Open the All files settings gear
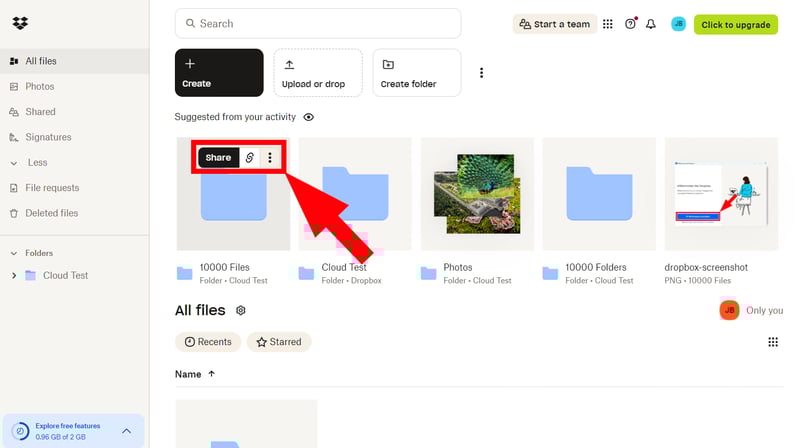 [x=240, y=310]
